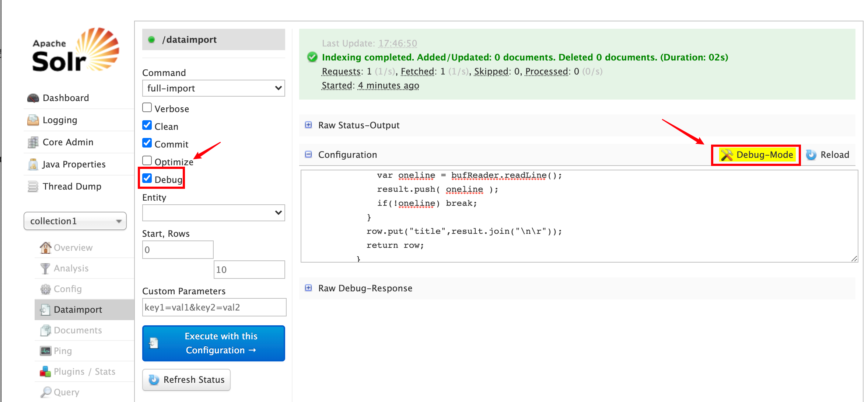Click the Java Properties icon

(33, 164)
